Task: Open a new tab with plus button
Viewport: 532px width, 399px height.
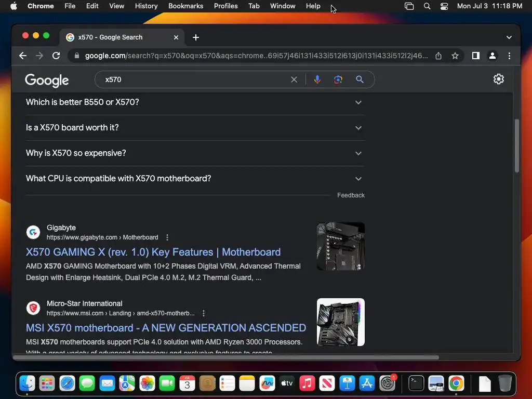Action: coord(196,37)
